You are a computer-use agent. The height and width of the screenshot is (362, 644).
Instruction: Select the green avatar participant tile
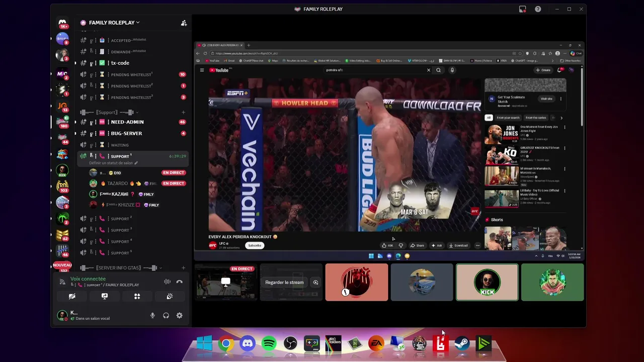[x=552, y=282]
